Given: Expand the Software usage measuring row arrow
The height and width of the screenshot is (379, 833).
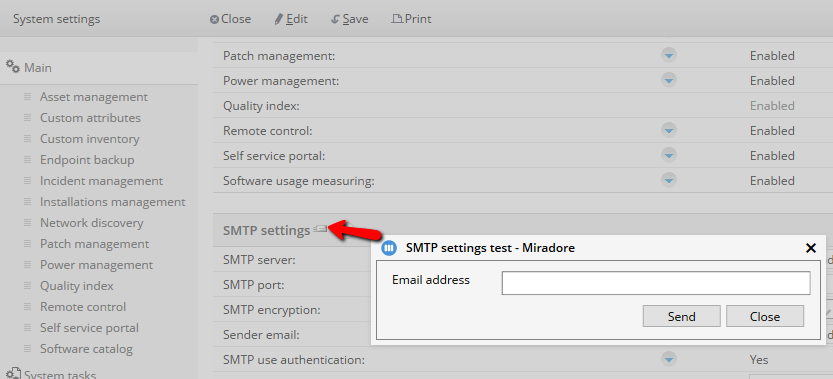Looking at the screenshot, I should coord(669,180).
